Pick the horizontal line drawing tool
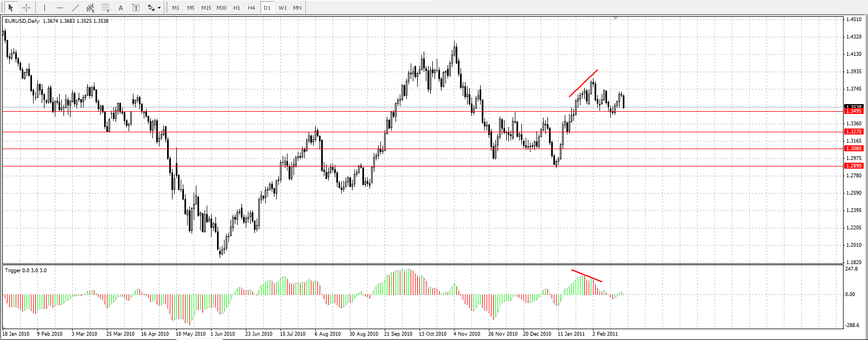Screen dimensions: 868x340 60,8
